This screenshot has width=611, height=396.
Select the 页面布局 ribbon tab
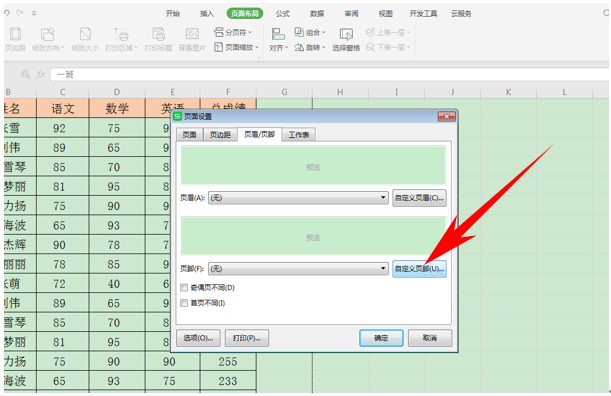coord(245,14)
